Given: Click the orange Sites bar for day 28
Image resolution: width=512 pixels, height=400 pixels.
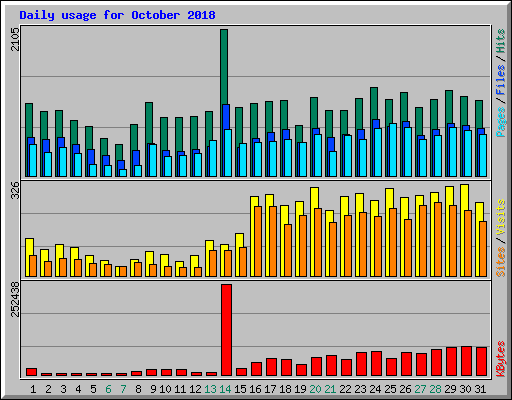Looking at the screenshot, I should coord(438,239).
